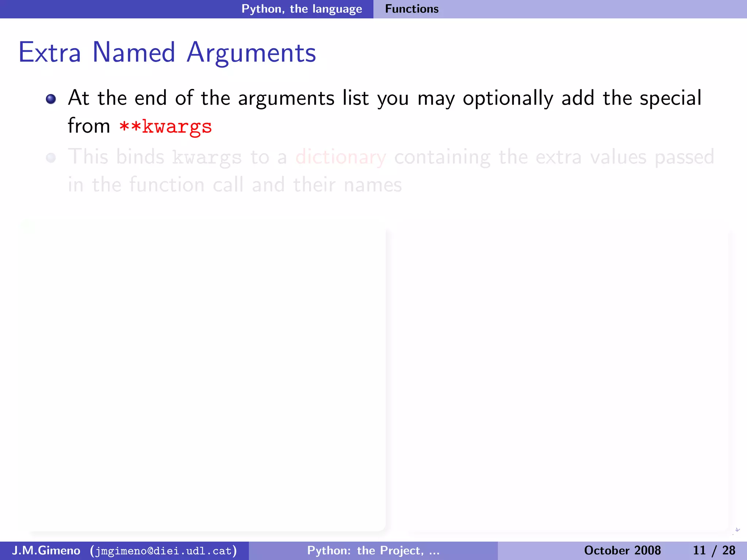Click the faded red 'dictionary' word
Image resolution: width=747 pixels, height=560 pixels.
tap(340, 157)
